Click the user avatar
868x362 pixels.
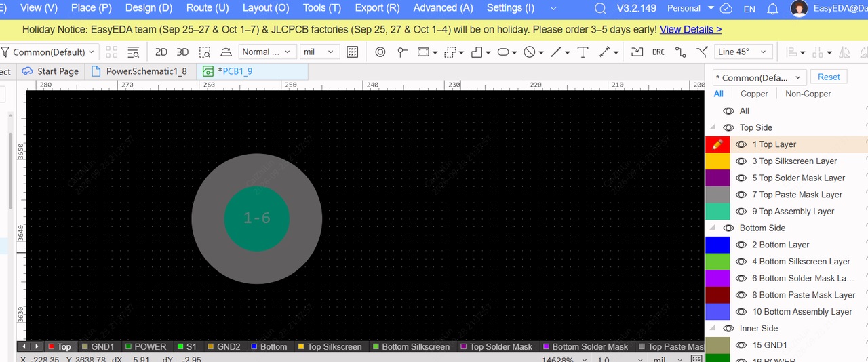[800, 9]
